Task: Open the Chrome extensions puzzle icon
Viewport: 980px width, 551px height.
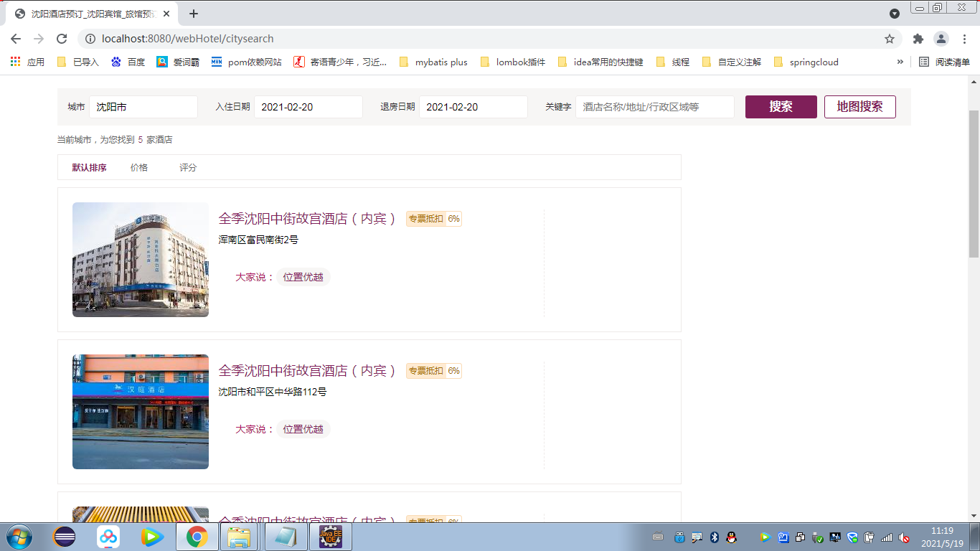Action: click(x=918, y=39)
